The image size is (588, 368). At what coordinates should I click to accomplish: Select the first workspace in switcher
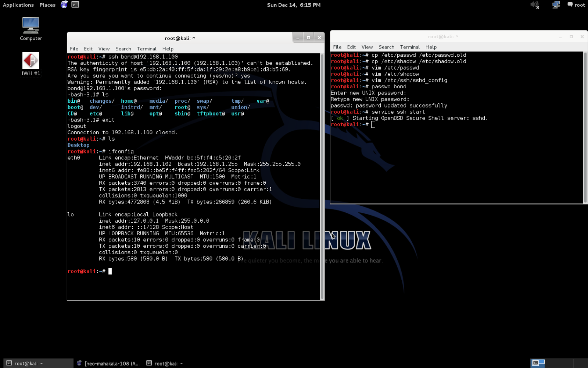click(x=538, y=363)
